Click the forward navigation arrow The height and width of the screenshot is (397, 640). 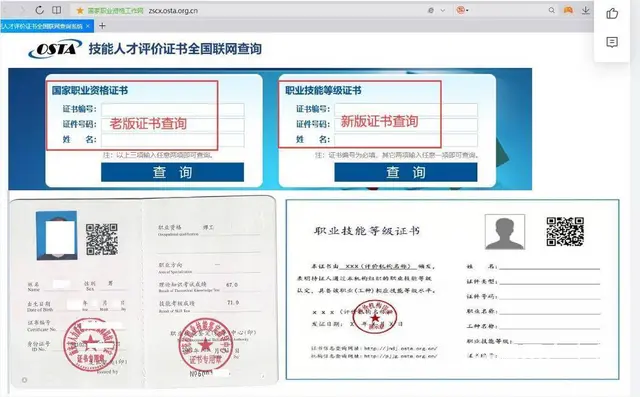[22, 10]
